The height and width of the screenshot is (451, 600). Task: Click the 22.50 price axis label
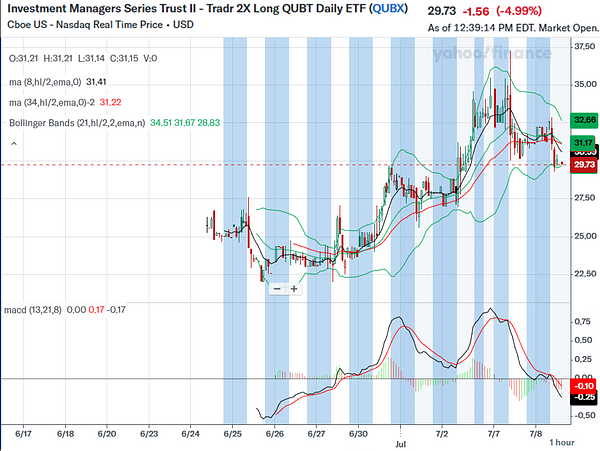pyautogui.click(x=585, y=274)
